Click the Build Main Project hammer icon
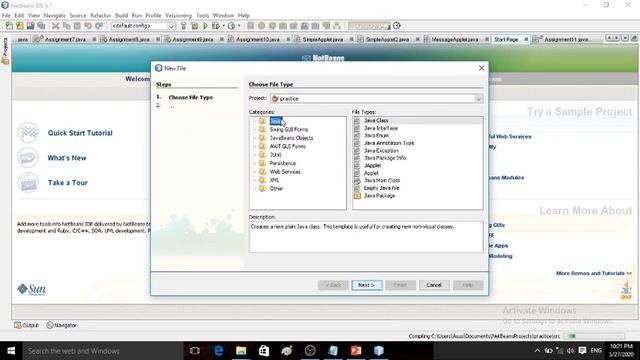 coord(184,26)
